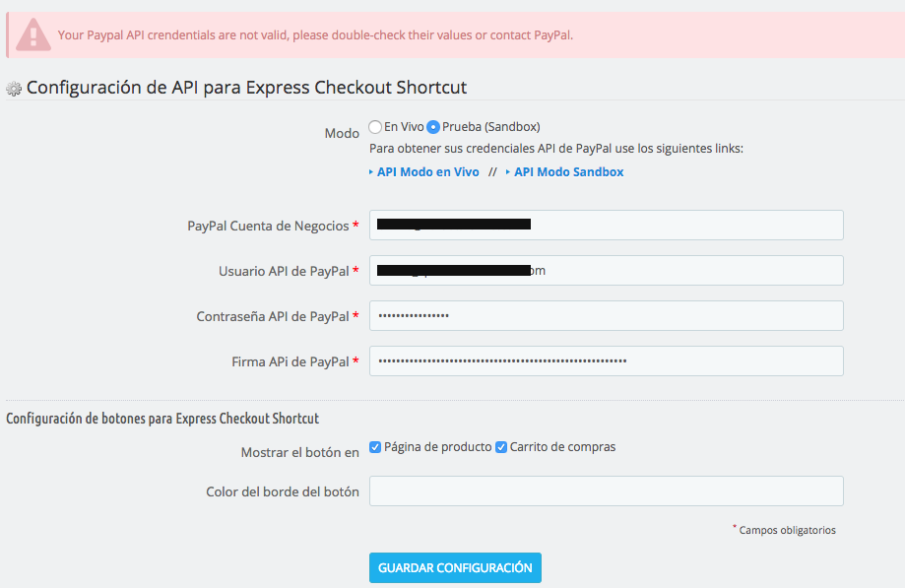Uncheck "Carrito de compras" checkbox
Screen dimensions: 905x588
pos(500,446)
